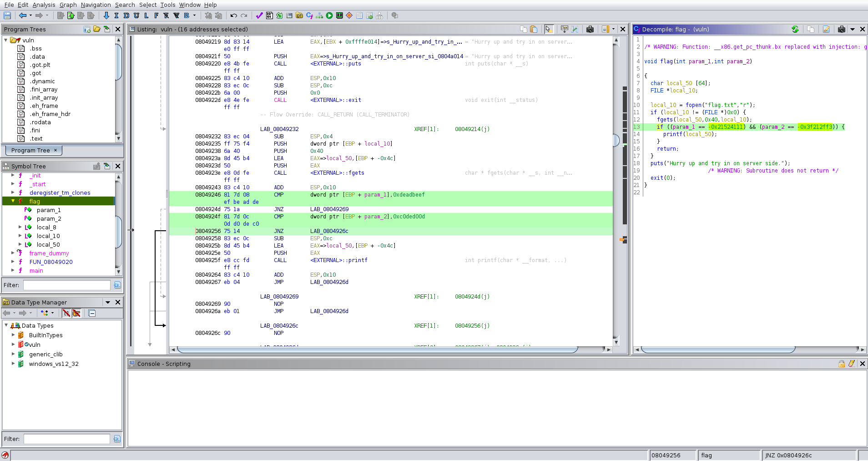Toggle Listing mouse hover mode button

pyautogui.click(x=548, y=29)
